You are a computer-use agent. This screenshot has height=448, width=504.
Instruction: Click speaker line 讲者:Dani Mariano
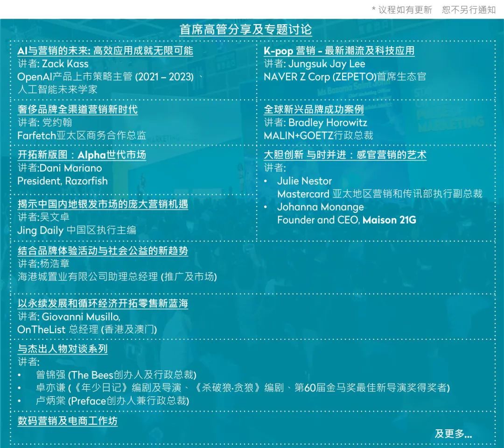[x=60, y=168]
